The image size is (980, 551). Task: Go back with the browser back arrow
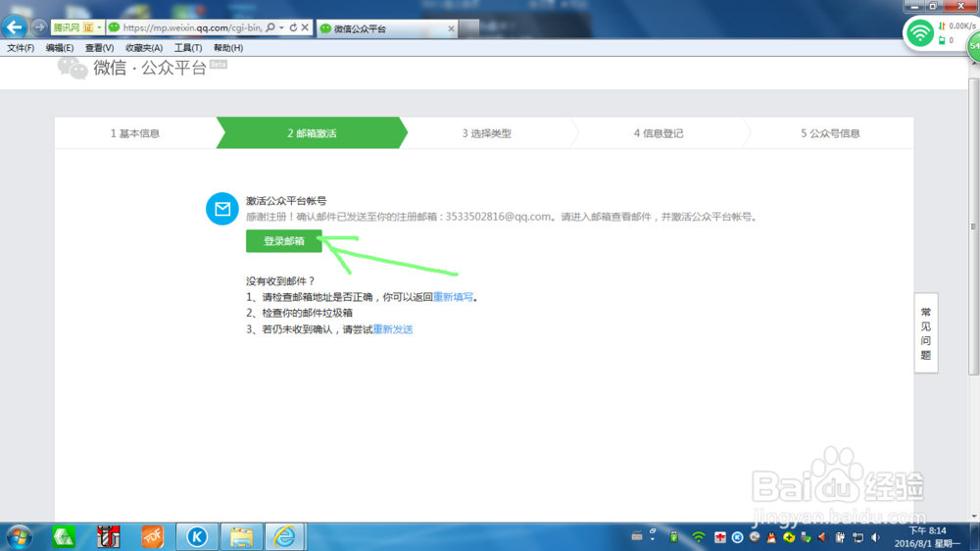pos(15,26)
